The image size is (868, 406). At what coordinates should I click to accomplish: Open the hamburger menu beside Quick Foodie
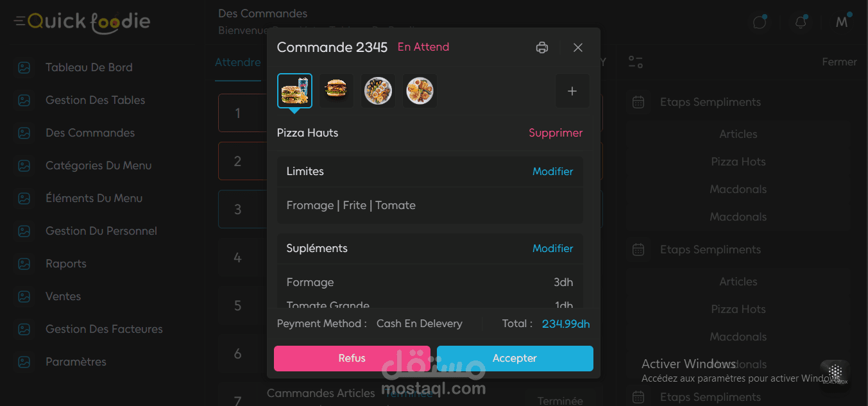coord(19,22)
